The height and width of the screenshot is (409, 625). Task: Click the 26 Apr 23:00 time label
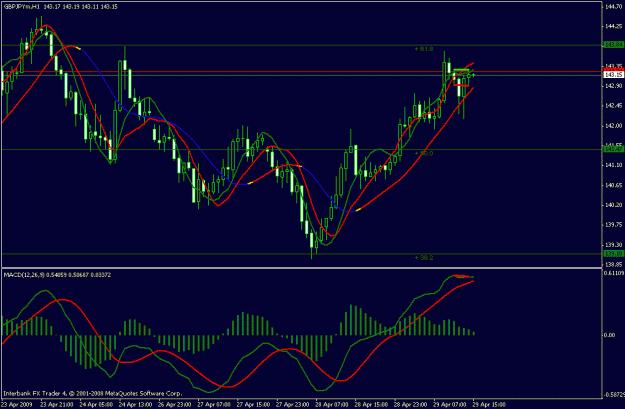click(175, 405)
